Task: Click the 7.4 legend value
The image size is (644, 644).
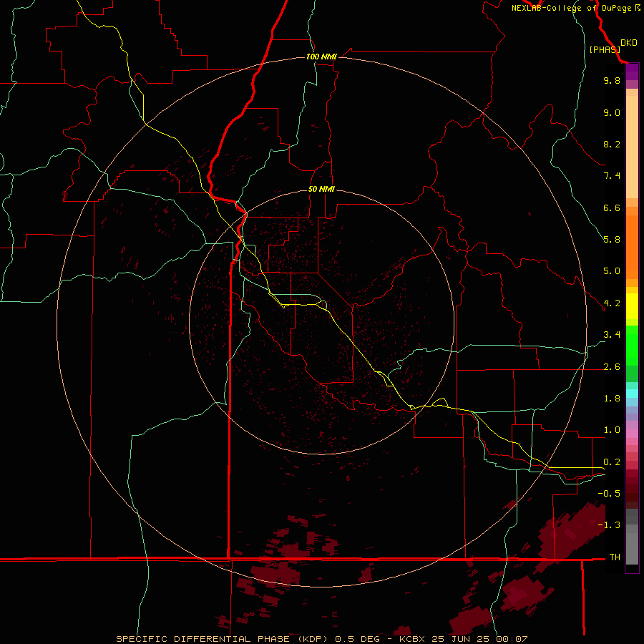Action: (x=612, y=176)
